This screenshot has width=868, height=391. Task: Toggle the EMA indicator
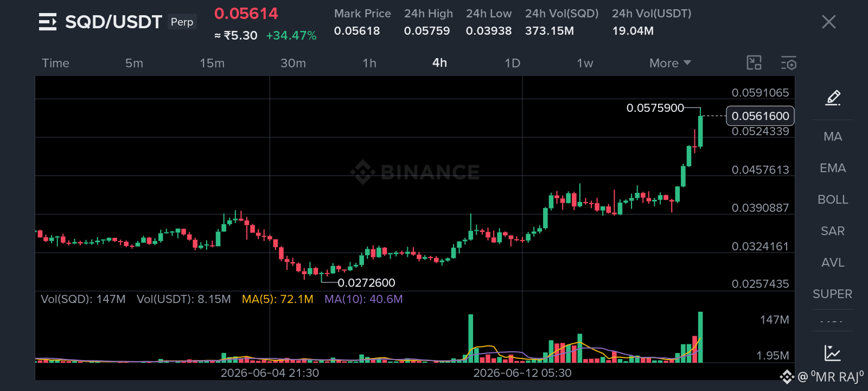pos(833,168)
